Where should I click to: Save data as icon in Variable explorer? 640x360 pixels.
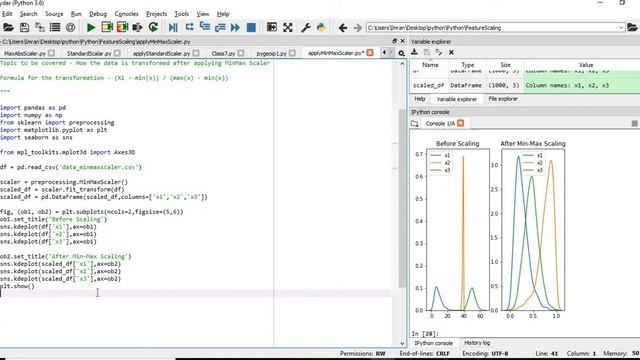pos(439,52)
